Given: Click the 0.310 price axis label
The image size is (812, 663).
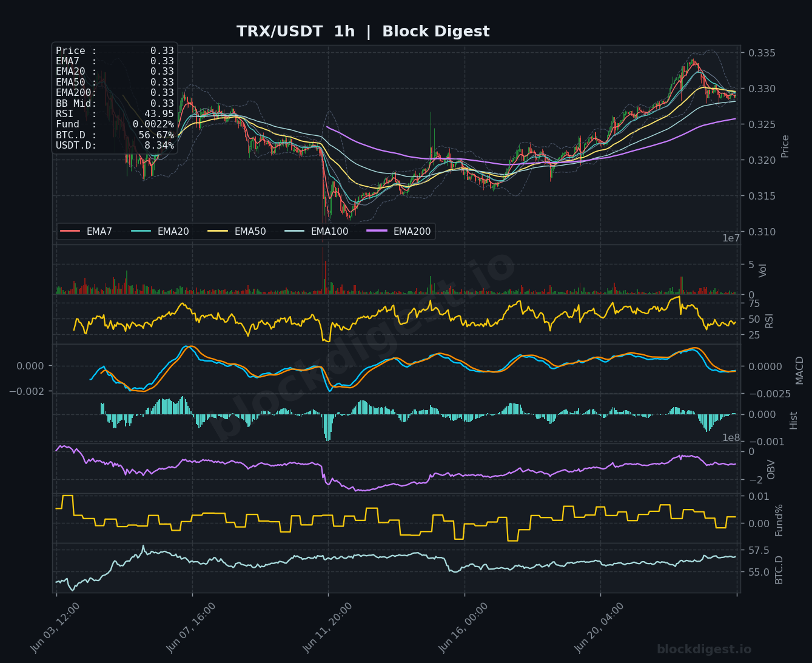Looking at the screenshot, I should [762, 232].
